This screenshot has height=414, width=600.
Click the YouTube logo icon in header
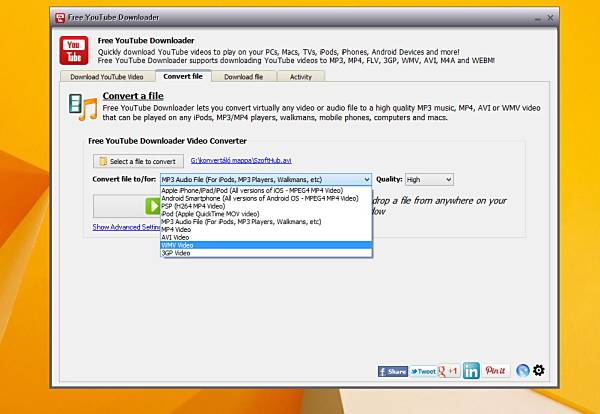(x=74, y=51)
